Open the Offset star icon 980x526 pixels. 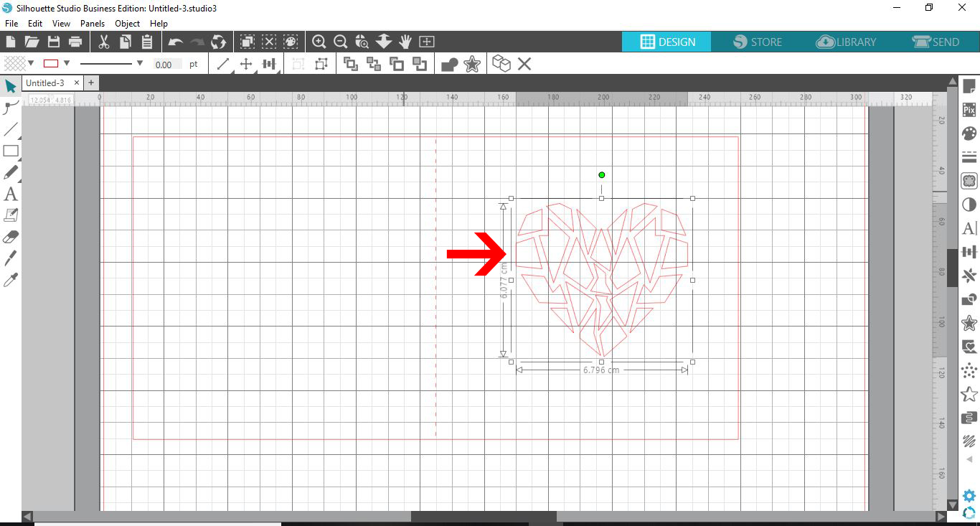coord(472,64)
